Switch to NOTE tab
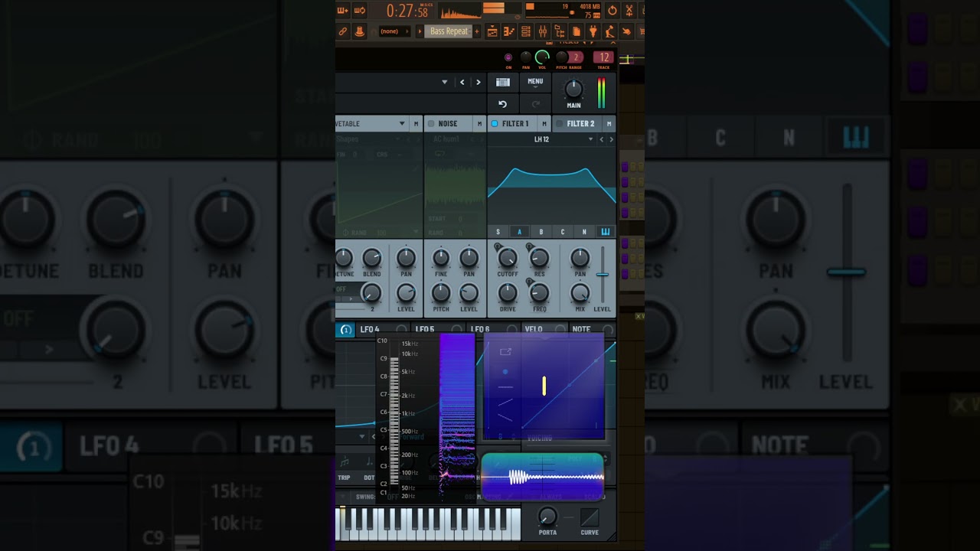The width and height of the screenshot is (980, 551). [x=593, y=329]
